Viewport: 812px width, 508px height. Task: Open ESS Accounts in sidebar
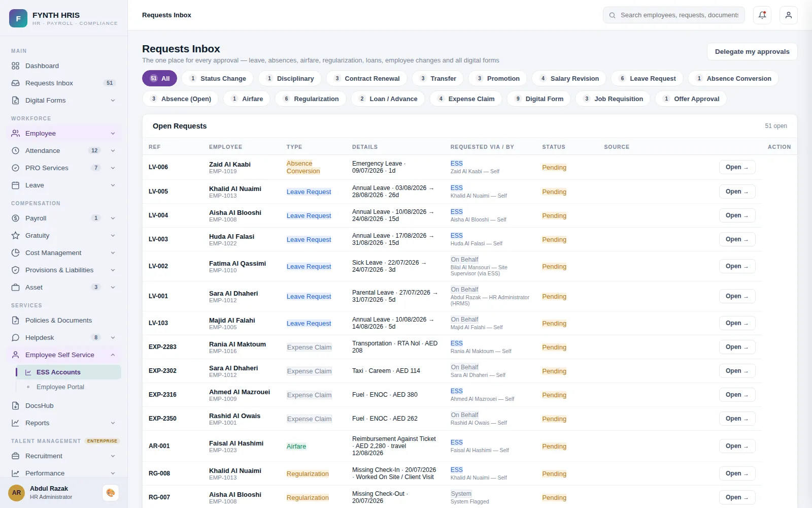(69, 372)
